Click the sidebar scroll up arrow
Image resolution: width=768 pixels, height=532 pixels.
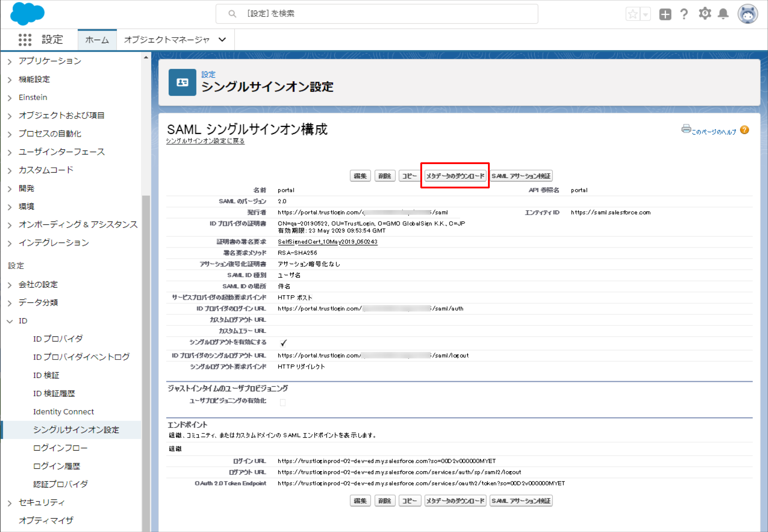coord(146,57)
